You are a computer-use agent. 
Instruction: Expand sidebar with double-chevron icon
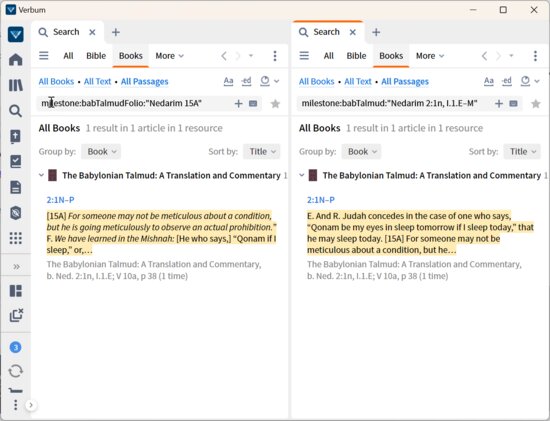16,267
